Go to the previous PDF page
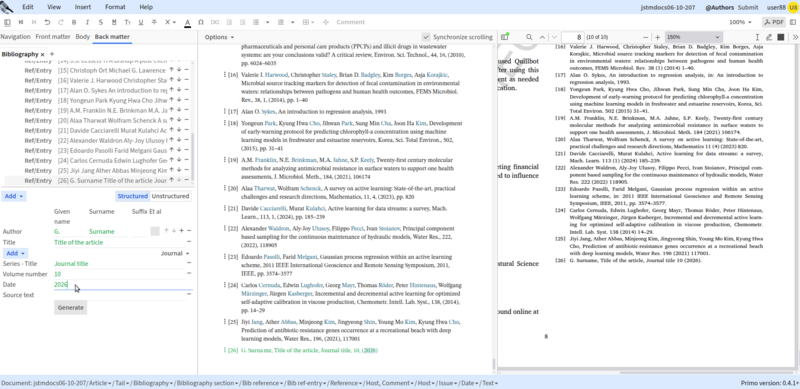This screenshot has height=389, width=800. 542,37
